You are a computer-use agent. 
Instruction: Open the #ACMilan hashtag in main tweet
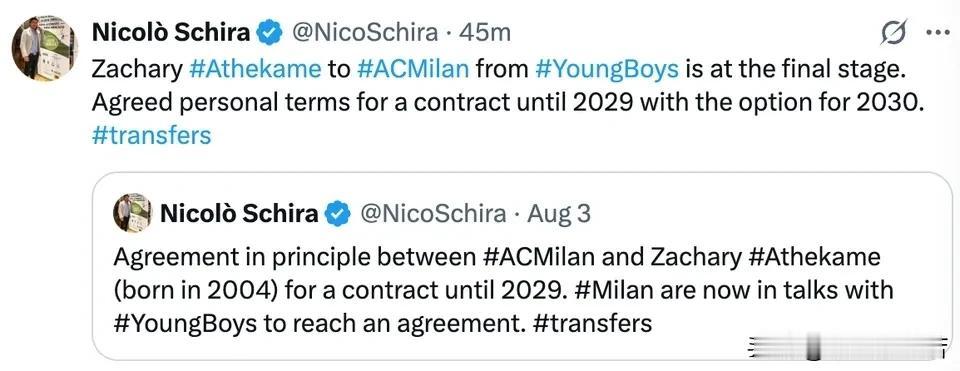point(412,69)
